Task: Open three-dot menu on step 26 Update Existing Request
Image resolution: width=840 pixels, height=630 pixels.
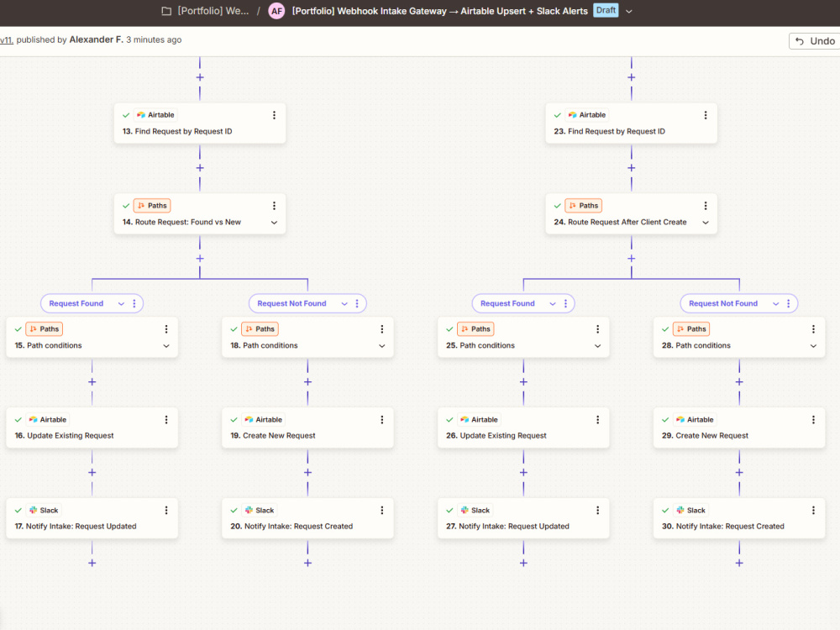Action: coord(597,419)
